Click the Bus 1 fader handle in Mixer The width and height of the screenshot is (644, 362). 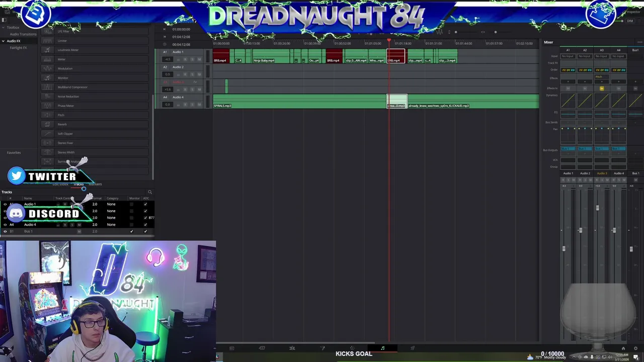click(x=631, y=248)
